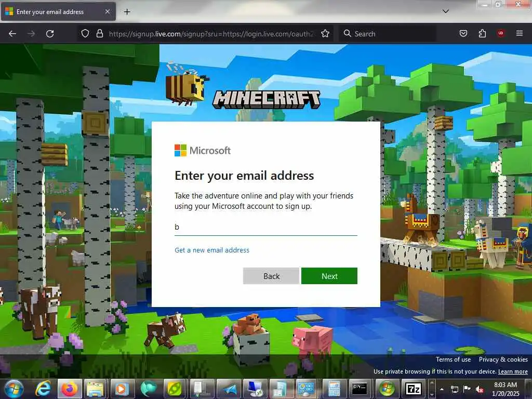Reload the current page
The image size is (532, 399).
pyautogui.click(x=50, y=34)
